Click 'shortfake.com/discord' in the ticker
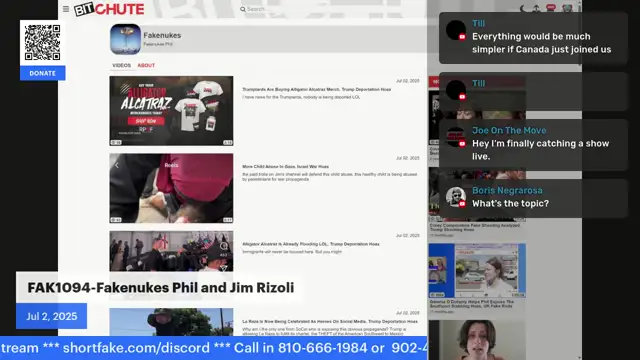This screenshot has height=360, width=640. pos(136,348)
